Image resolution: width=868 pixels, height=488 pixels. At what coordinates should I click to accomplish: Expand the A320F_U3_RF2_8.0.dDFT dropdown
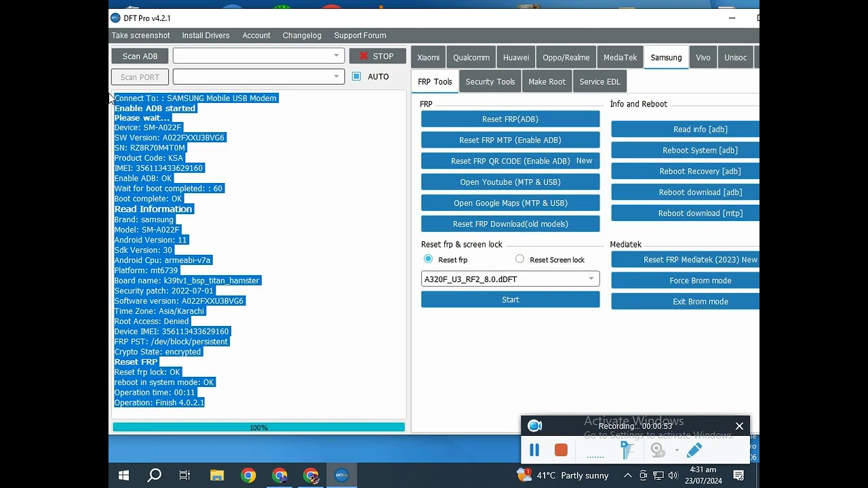591,279
